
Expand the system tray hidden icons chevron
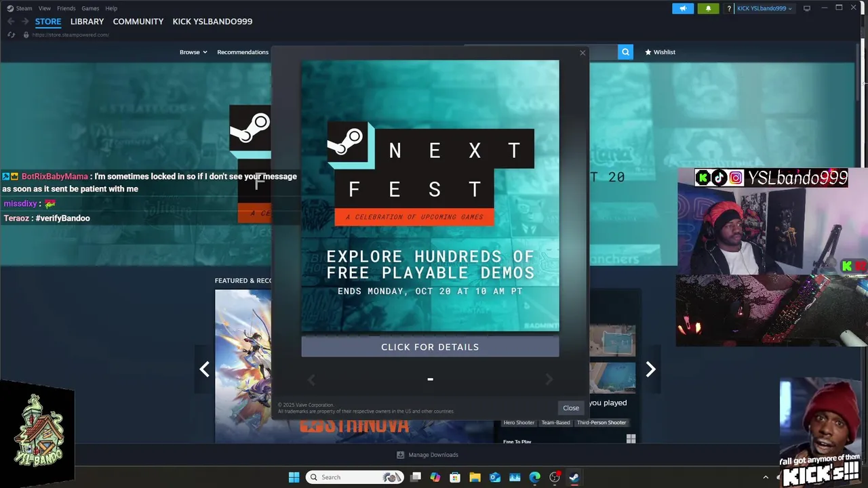[766, 477]
